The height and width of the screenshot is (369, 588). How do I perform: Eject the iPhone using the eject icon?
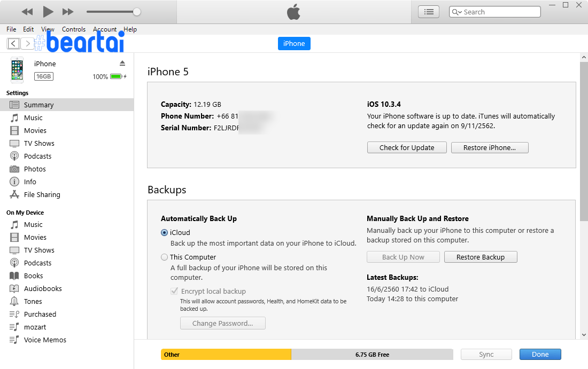coord(122,63)
